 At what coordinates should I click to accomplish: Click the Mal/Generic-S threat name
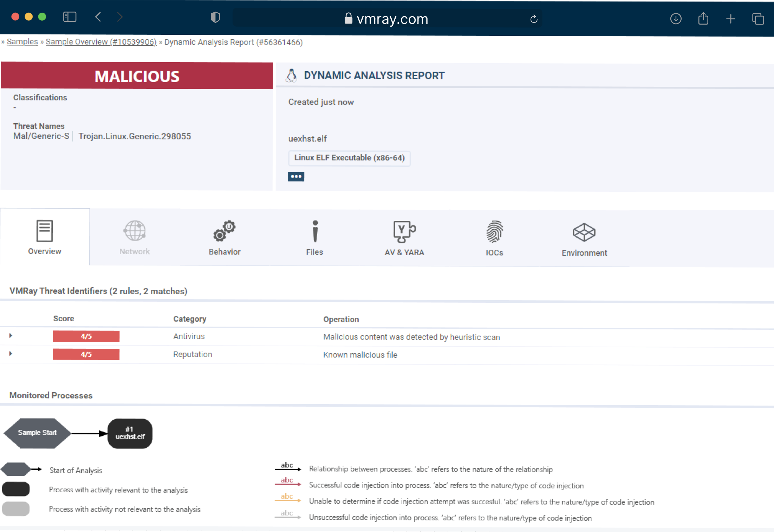tap(41, 136)
